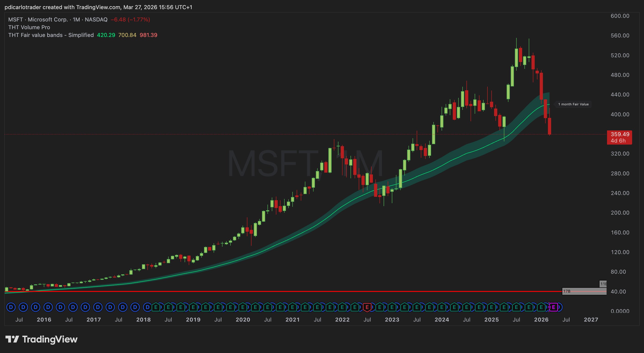Click the 600.00 level on the price axis
The height and width of the screenshot is (353, 644).
point(620,16)
